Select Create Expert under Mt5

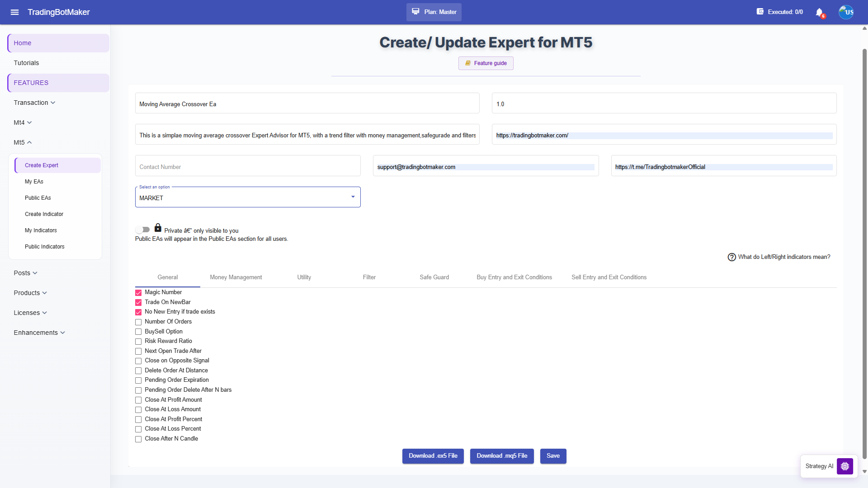pyautogui.click(x=58, y=165)
